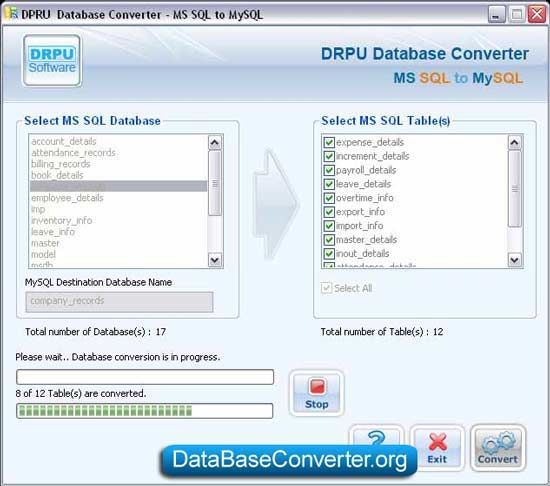Screen dimensions: 550x486
Task: Select the highlighted database row
Action: [x=119, y=186]
